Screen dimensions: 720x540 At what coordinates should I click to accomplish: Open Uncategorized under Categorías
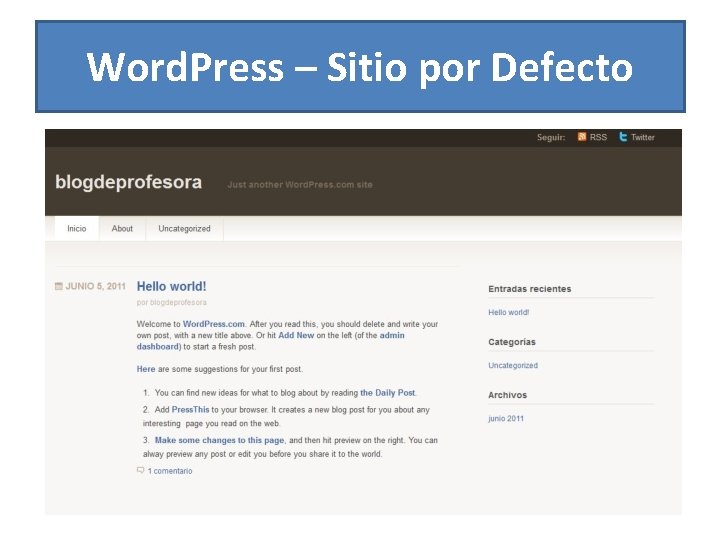click(513, 365)
